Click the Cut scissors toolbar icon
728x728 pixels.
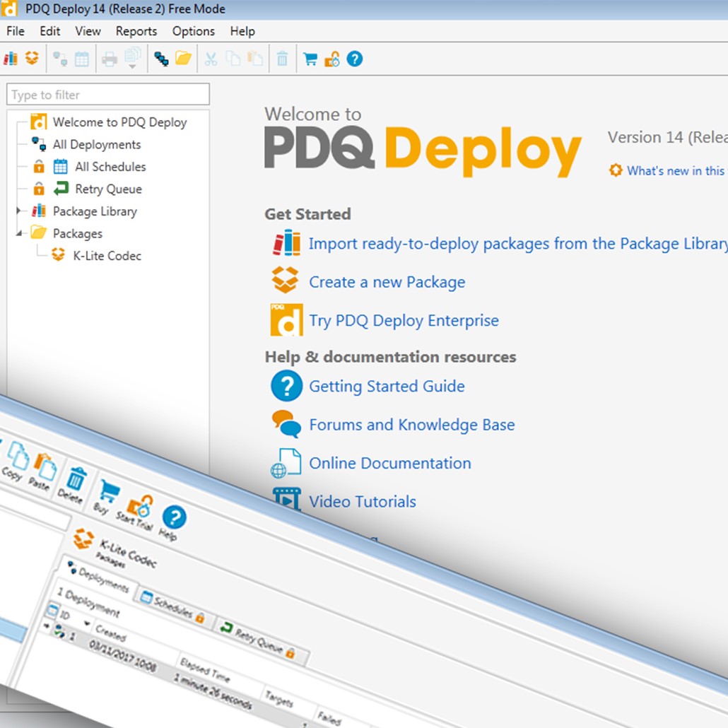[x=211, y=59]
